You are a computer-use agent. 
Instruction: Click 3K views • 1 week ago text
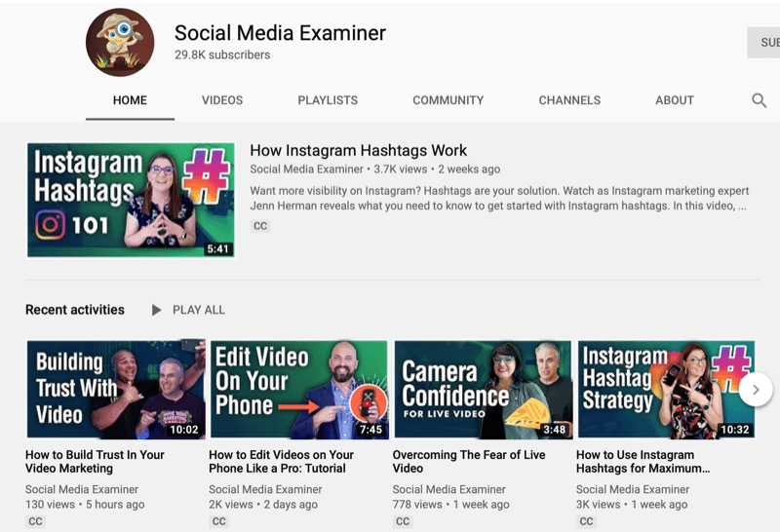[x=632, y=504]
